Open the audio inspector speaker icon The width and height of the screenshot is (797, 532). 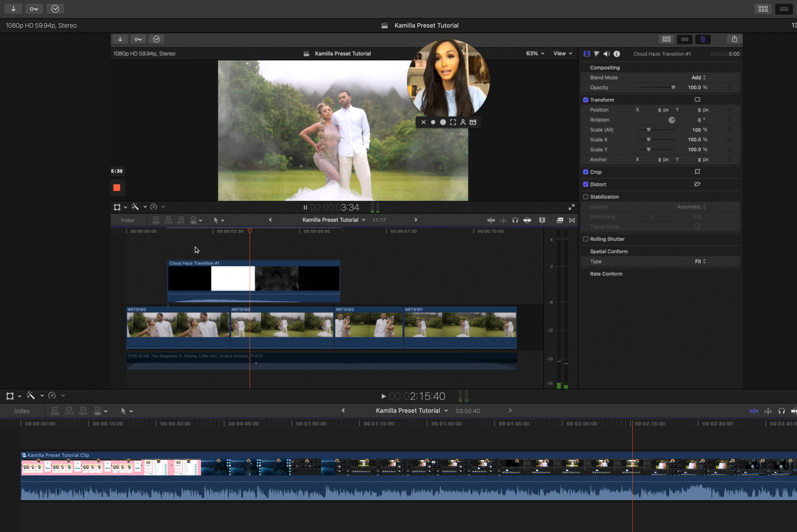pos(607,54)
